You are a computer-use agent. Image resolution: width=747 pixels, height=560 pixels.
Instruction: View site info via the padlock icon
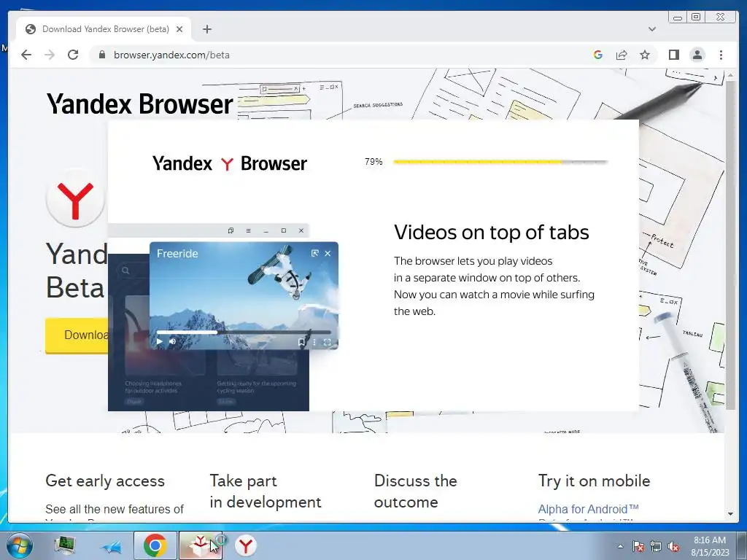102,55
